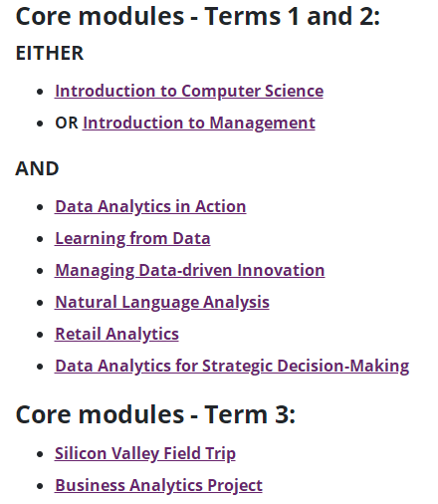Open Data Analytics for Strategic Decision-Making
The width and height of the screenshot is (438, 504).
tap(232, 366)
